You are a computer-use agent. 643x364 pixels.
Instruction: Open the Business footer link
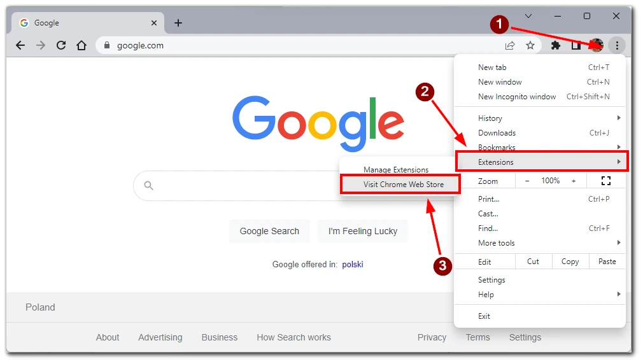click(220, 337)
